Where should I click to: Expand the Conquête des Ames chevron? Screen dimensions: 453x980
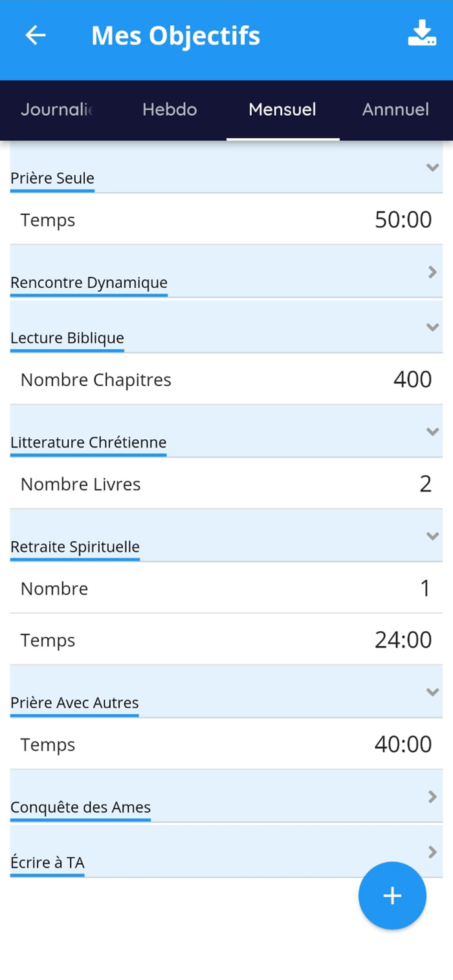point(432,797)
